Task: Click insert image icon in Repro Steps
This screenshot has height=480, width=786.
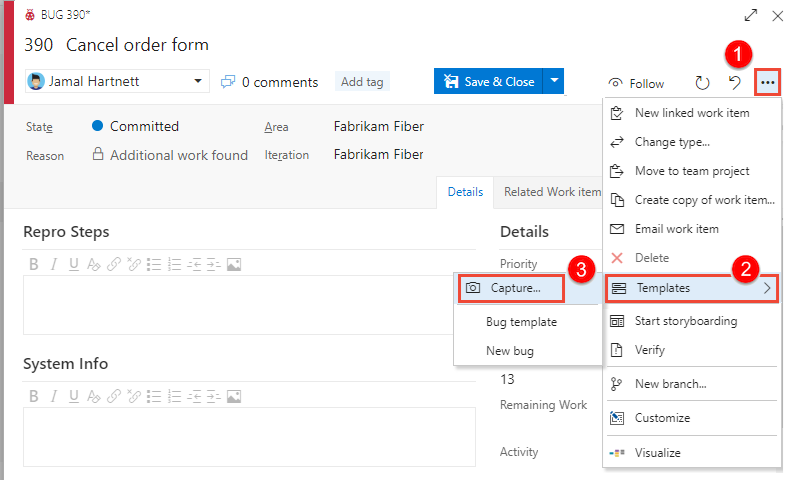Action: (x=234, y=265)
